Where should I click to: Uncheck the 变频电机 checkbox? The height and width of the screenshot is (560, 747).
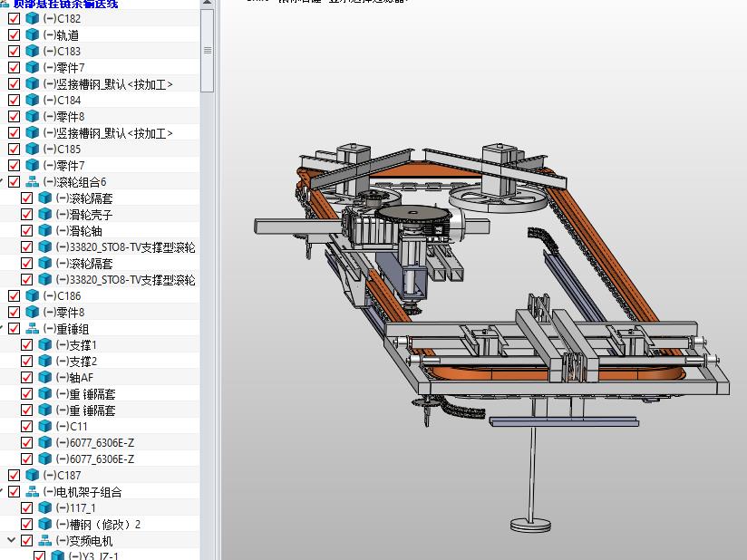(27, 540)
